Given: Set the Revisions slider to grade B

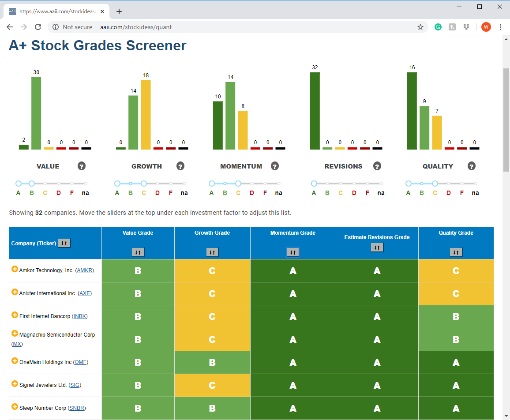Looking at the screenshot, I should click(x=327, y=184).
